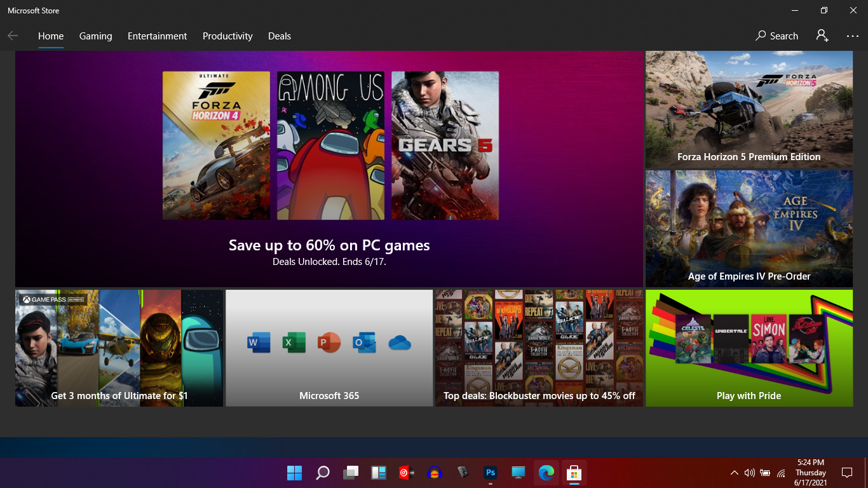Select the Productivity tab
This screenshot has height=488, width=868.
coord(227,36)
